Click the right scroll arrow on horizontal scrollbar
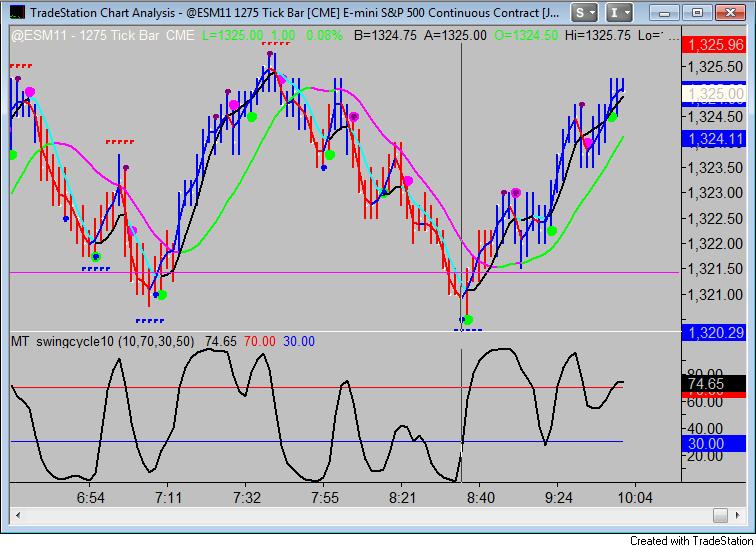756x547 pixels. pos(738,515)
